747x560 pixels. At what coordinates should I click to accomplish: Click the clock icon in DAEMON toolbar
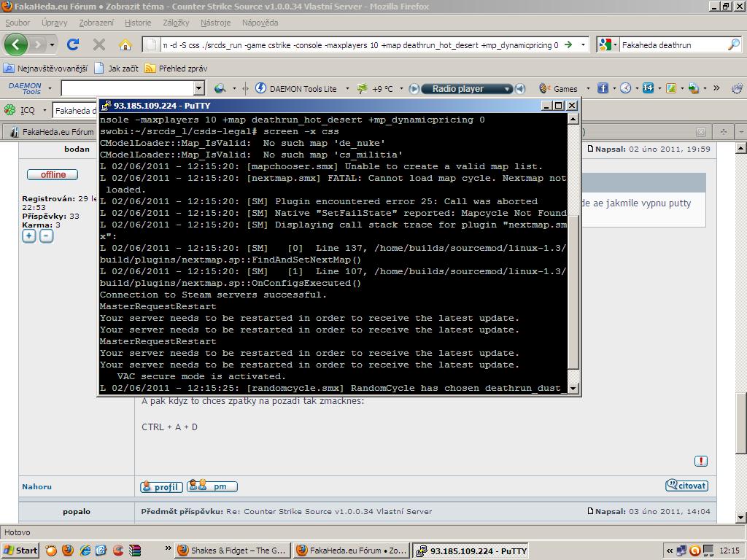click(625, 88)
